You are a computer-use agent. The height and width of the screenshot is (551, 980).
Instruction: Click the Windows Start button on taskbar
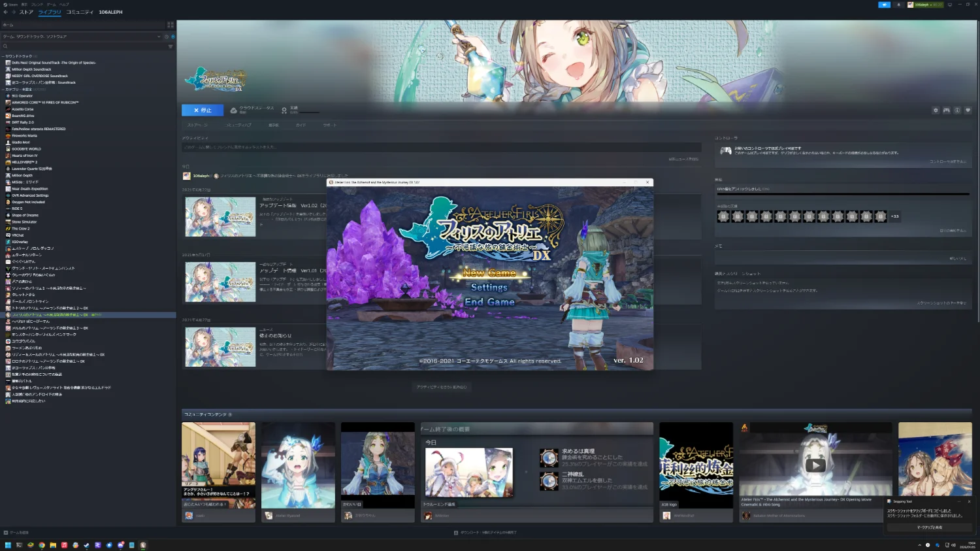8,545
